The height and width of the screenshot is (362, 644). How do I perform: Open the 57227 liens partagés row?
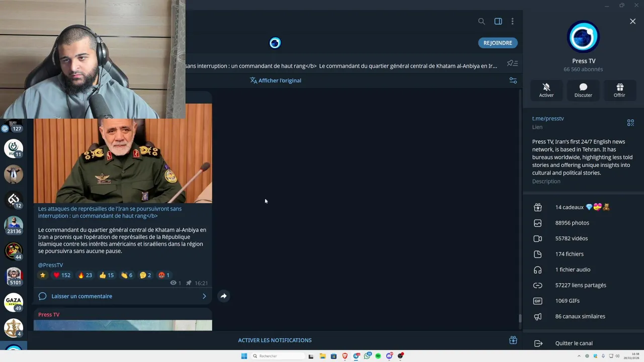pos(583,285)
